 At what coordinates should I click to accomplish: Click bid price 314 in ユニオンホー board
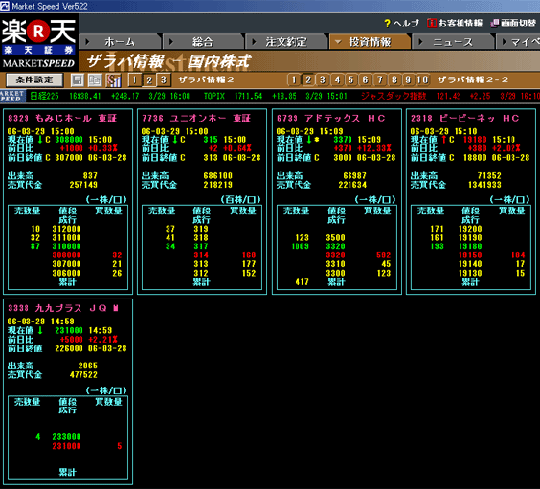click(201, 255)
